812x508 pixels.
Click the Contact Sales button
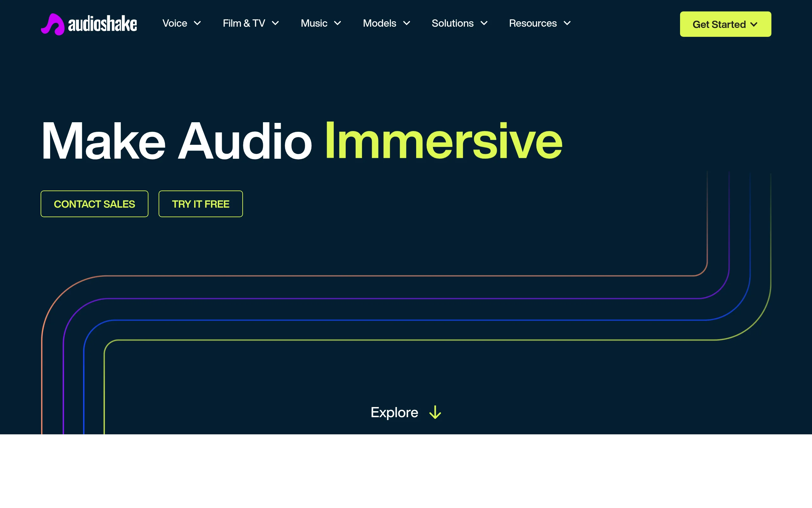tap(94, 204)
